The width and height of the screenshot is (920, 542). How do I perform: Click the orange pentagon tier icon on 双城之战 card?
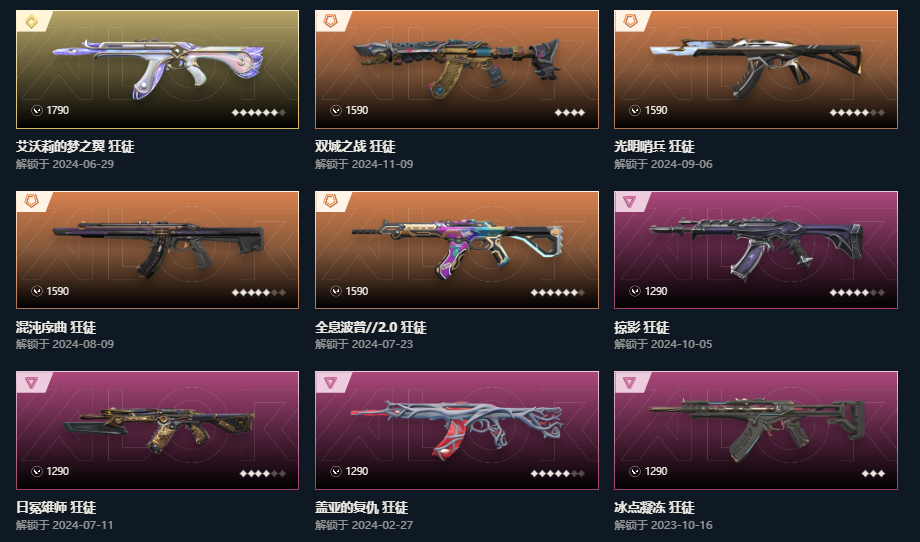pos(330,22)
